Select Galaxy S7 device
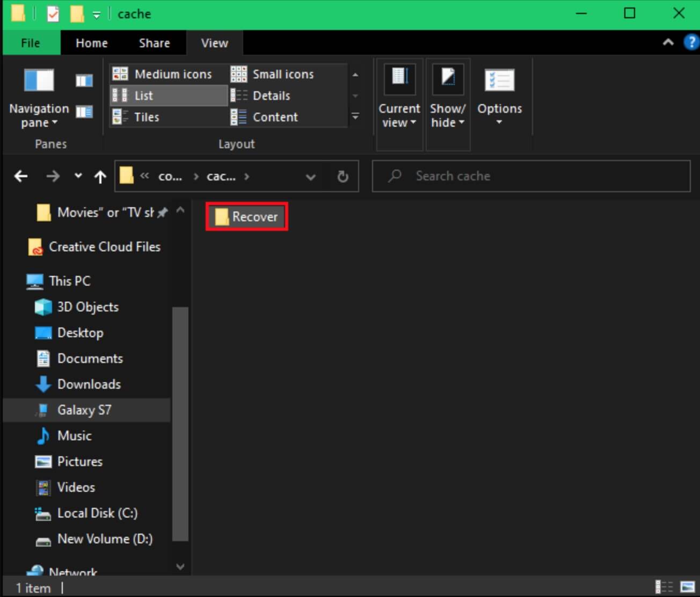Image resolution: width=700 pixels, height=597 pixels. click(x=87, y=410)
